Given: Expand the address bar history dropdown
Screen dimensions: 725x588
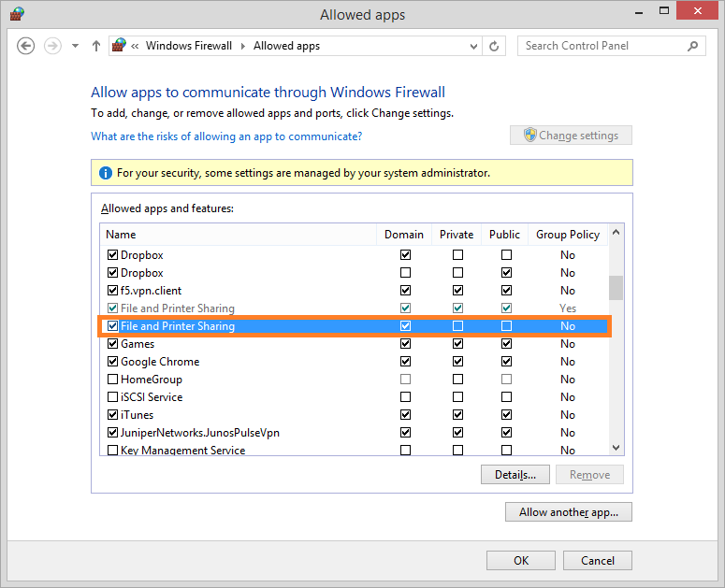Looking at the screenshot, I should click(x=472, y=46).
